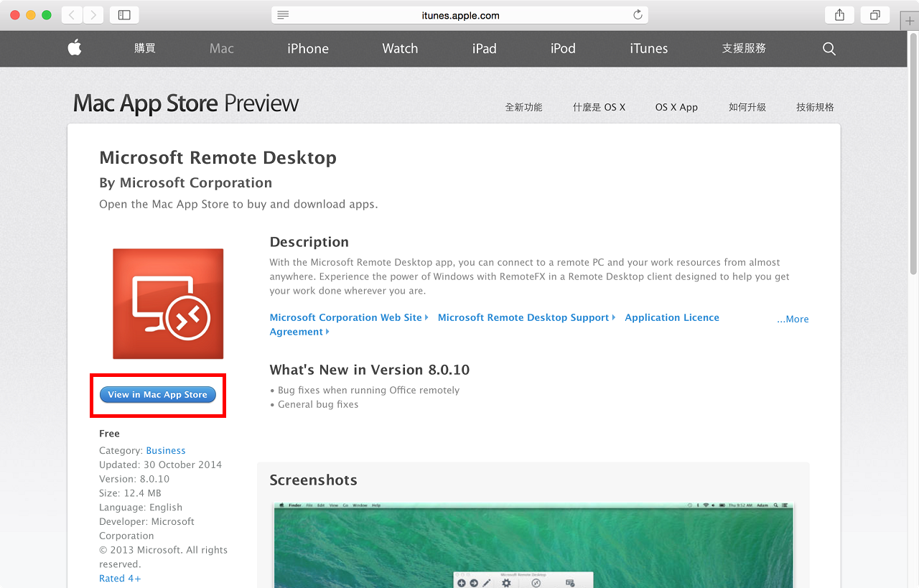This screenshot has width=919, height=588.
Task: Click View in Mac App Store button
Action: (158, 395)
